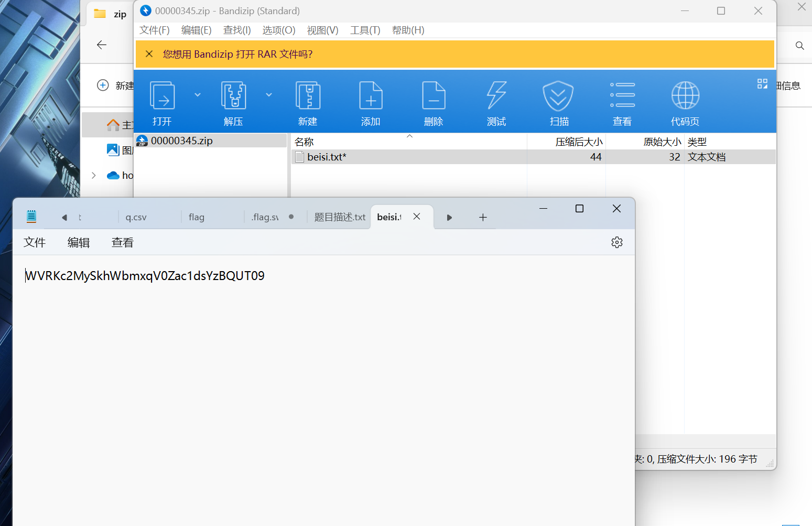Click in the Notepad text on the Base64 string
The height and width of the screenshot is (526, 812).
[145, 276]
